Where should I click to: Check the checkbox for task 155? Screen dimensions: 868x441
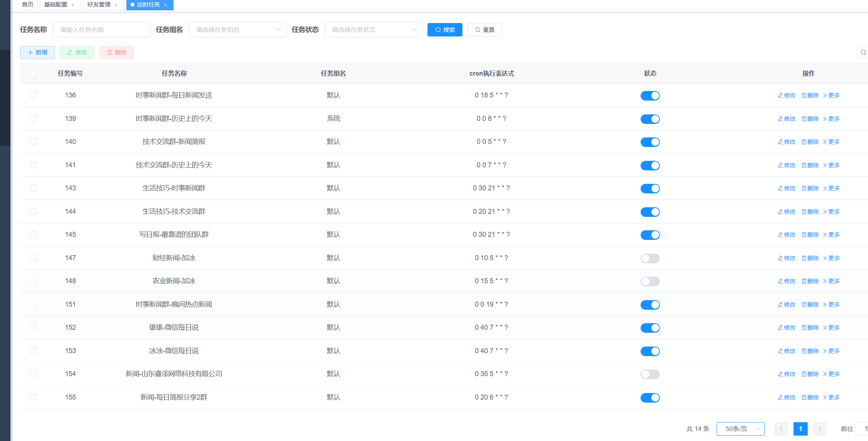(x=33, y=397)
